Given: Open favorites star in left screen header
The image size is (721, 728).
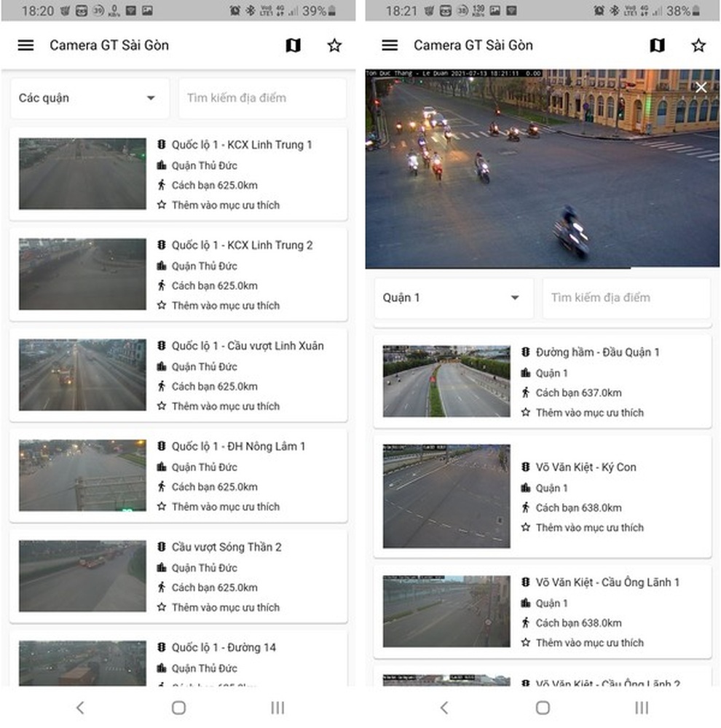Looking at the screenshot, I should click(334, 45).
